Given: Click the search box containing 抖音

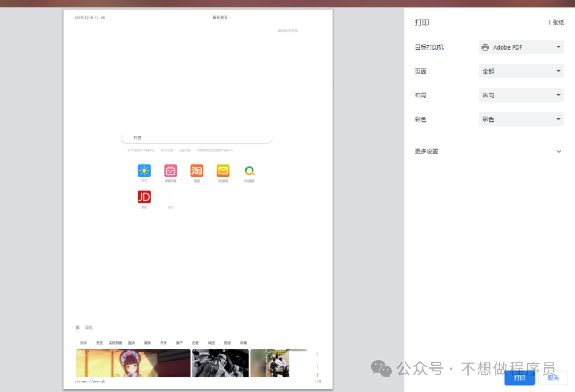Looking at the screenshot, I should [x=197, y=137].
